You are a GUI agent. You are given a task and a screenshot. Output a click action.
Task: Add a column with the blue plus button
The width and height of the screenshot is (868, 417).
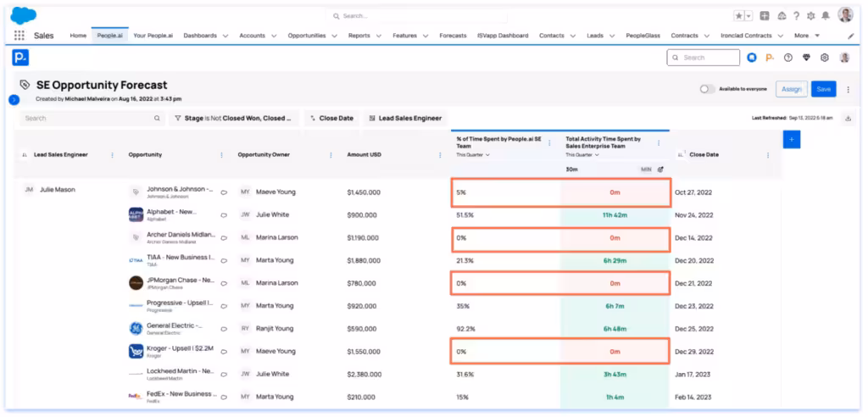[792, 140]
